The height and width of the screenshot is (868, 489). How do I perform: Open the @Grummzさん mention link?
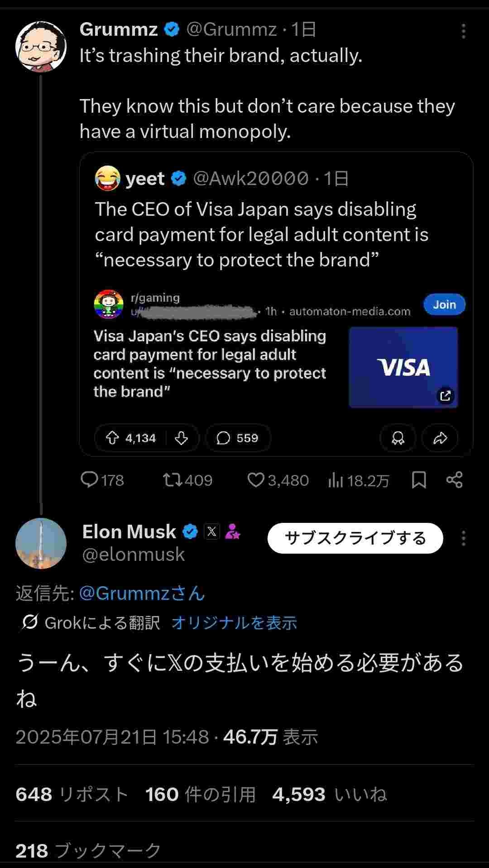pos(142,593)
